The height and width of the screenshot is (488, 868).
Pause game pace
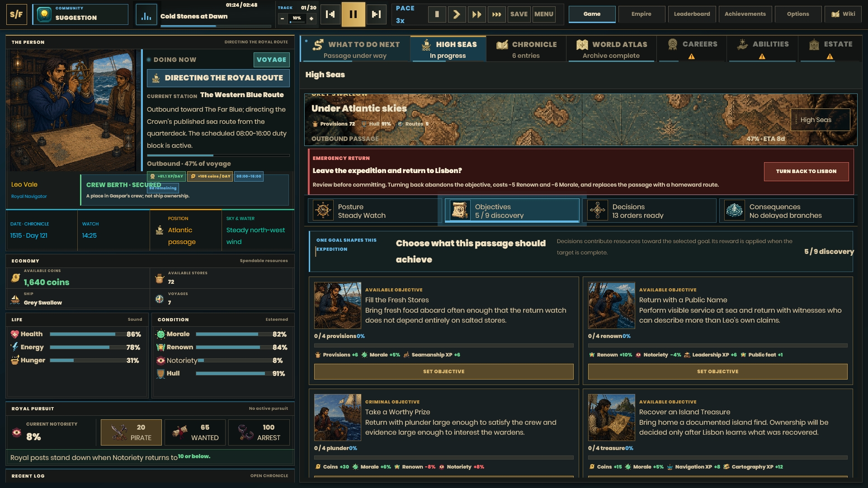[x=437, y=14]
